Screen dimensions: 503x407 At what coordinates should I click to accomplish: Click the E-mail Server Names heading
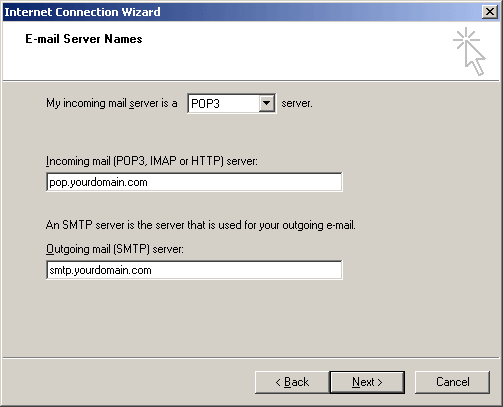pyautogui.click(x=84, y=39)
